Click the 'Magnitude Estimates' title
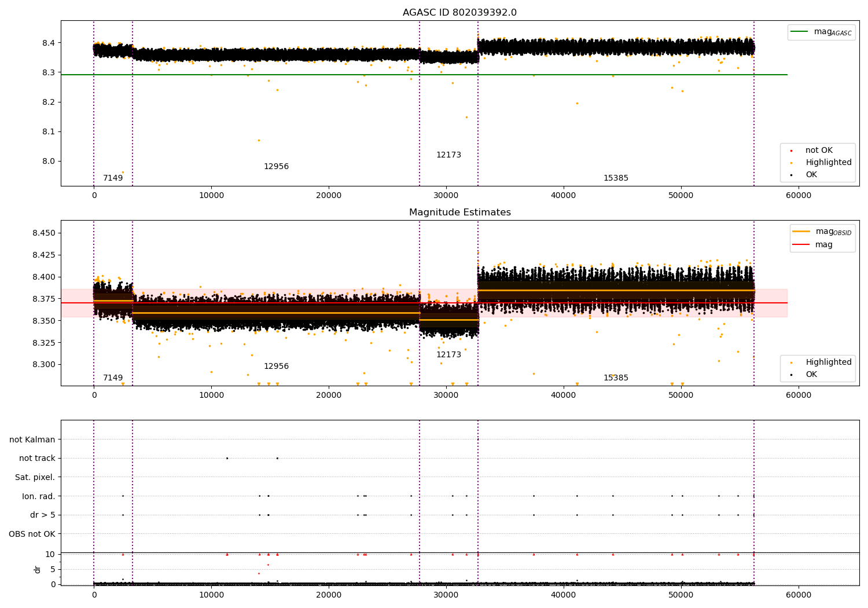Viewport: 868px width, 608px height. tap(459, 213)
